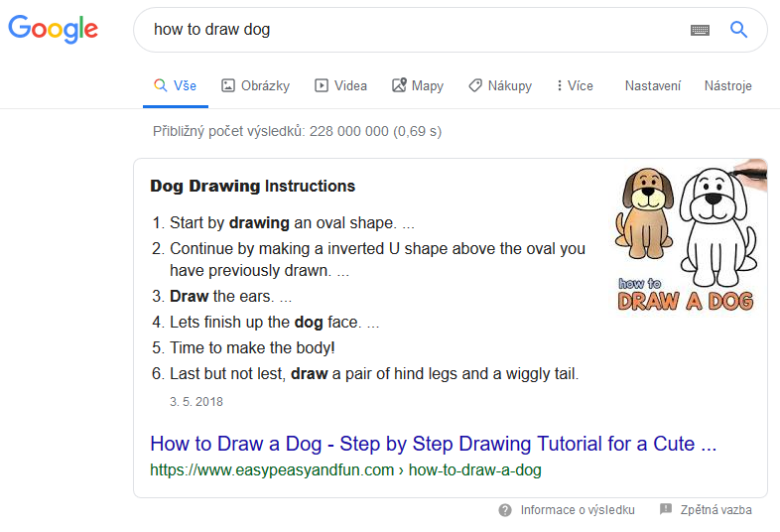The image size is (780, 532).
Task: Go to the Mapy tab
Action: [418, 85]
